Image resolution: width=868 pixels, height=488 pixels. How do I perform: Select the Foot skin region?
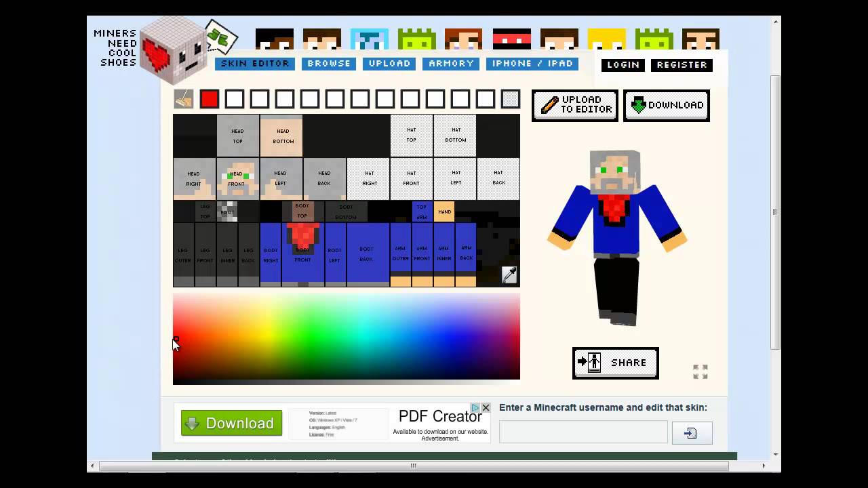click(x=227, y=211)
